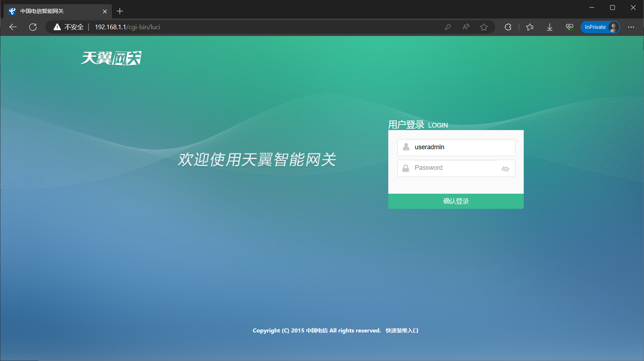Open a new tab with plus

tap(120, 11)
